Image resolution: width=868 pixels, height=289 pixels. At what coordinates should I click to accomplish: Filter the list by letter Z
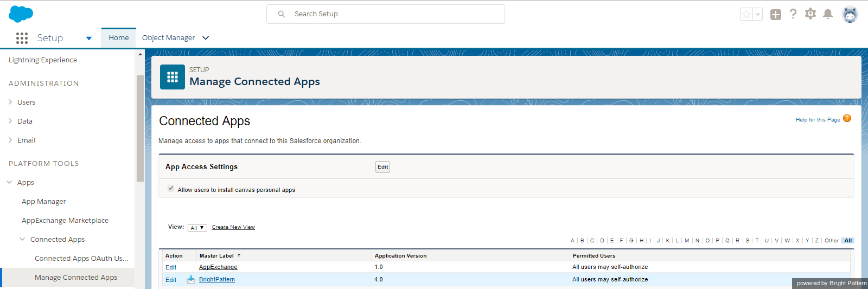click(817, 240)
